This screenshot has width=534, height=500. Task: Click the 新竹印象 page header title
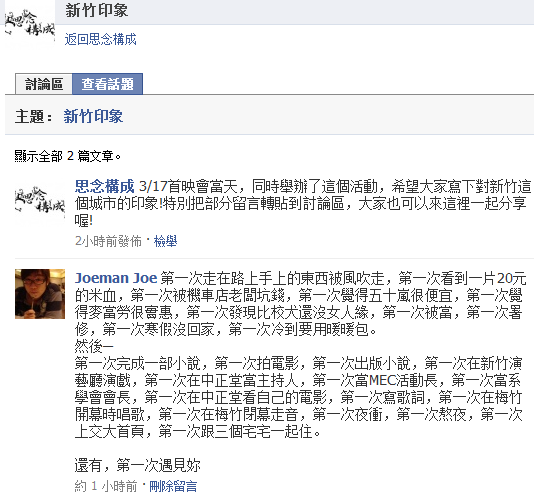[x=97, y=10]
